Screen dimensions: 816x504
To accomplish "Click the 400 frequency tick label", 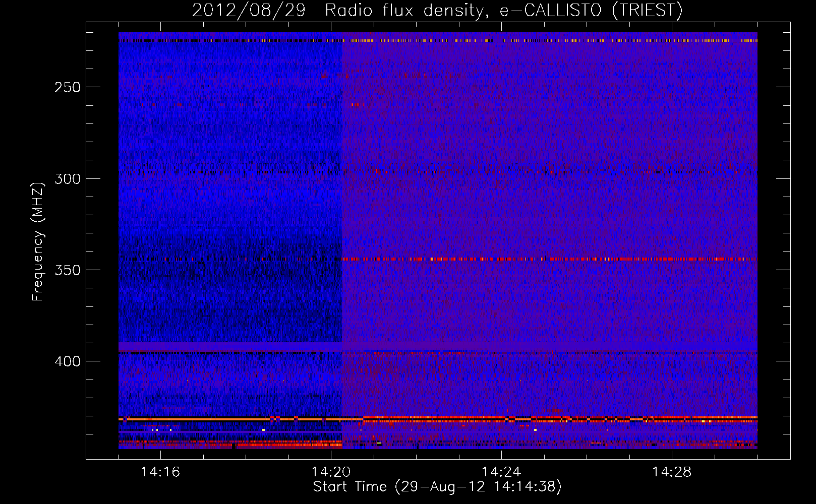I will pyautogui.click(x=68, y=361).
